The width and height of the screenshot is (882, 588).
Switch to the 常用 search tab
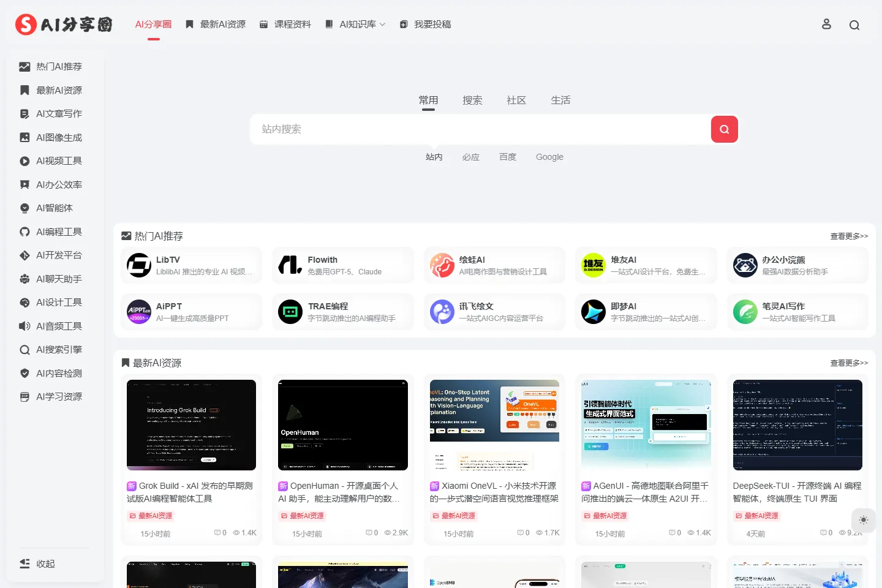429,100
